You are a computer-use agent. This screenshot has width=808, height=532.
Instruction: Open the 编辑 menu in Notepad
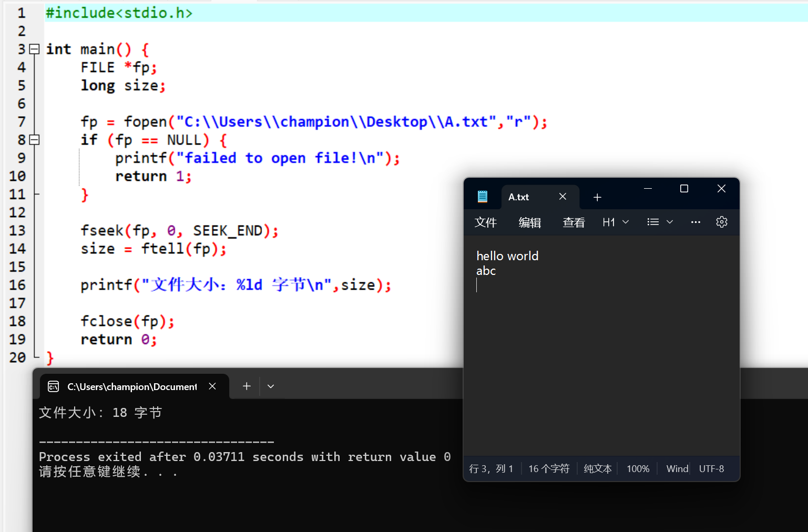[530, 222]
